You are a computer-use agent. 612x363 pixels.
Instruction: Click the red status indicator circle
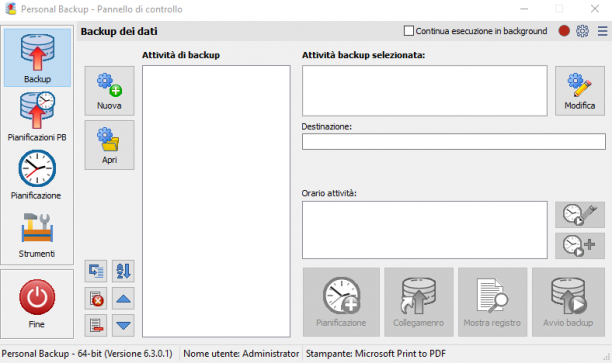564,31
